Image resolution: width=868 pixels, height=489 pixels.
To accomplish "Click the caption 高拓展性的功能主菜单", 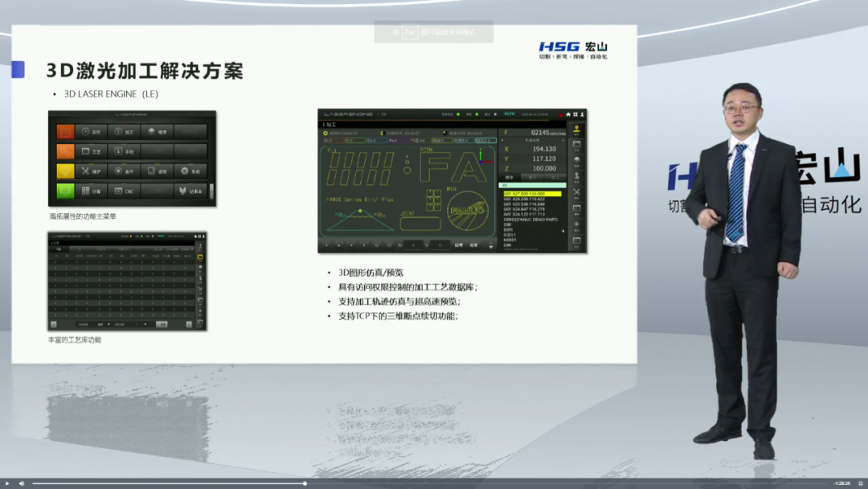I will pyautogui.click(x=83, y=216).
